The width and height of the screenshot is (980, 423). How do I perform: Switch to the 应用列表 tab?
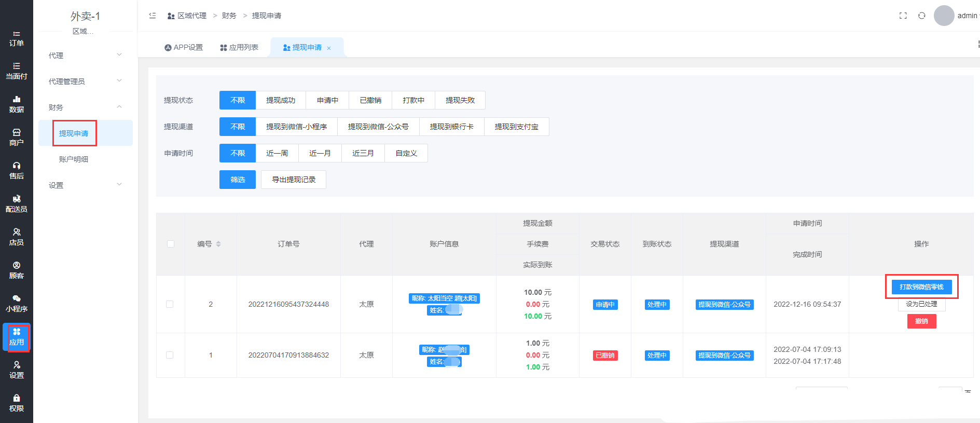click(x=239, y=47)
